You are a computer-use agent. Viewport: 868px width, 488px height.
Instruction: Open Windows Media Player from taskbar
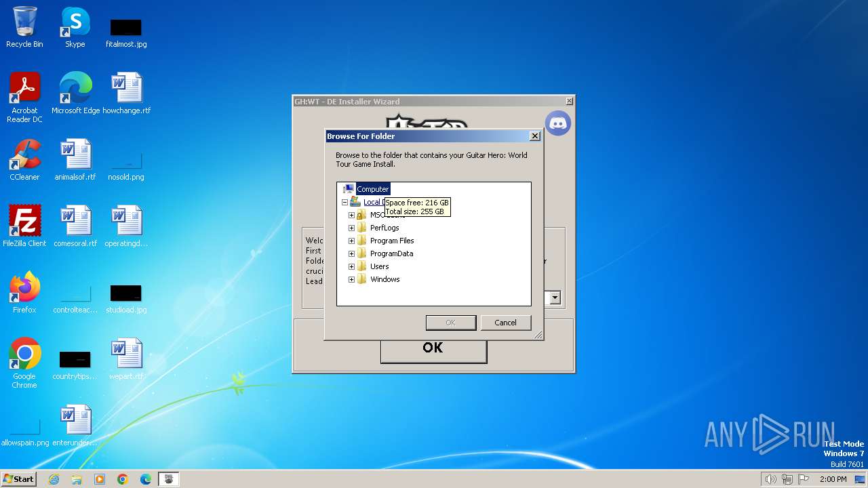point(100,479)
